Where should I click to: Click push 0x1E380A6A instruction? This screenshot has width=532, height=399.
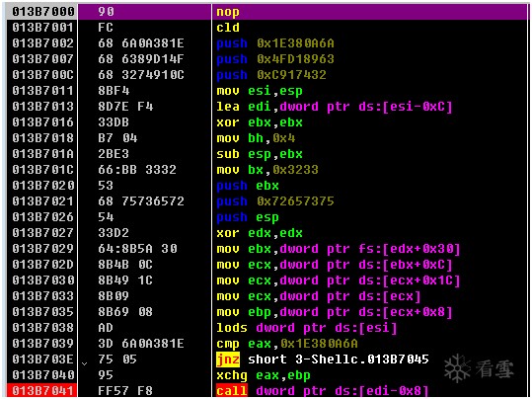click(275, 43)
